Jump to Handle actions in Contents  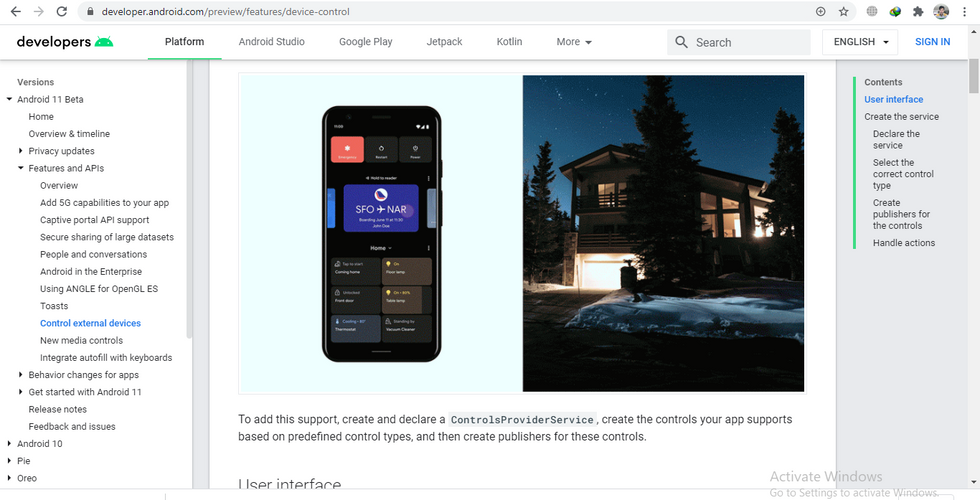pyautogui.click(x=904, y=242)
